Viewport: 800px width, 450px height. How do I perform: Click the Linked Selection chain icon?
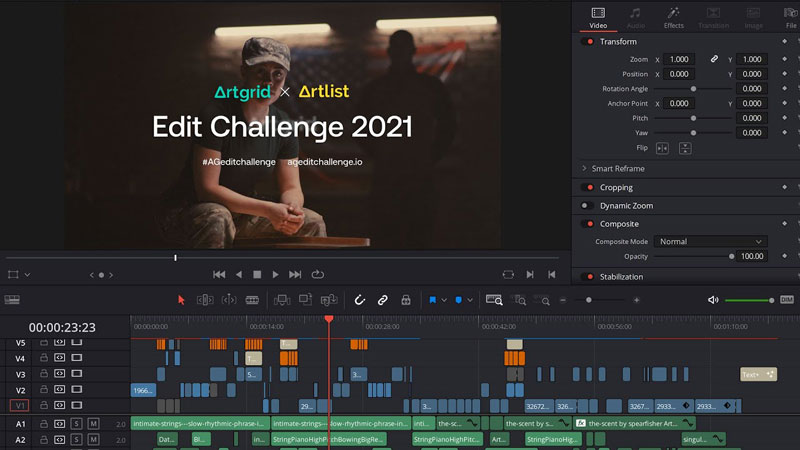click(x=382, y=299)
